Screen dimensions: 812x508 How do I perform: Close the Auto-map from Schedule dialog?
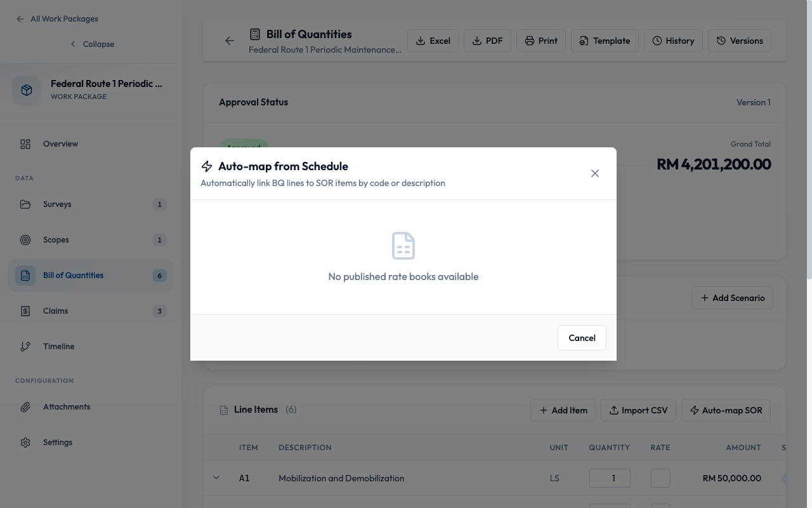(594, 173)
